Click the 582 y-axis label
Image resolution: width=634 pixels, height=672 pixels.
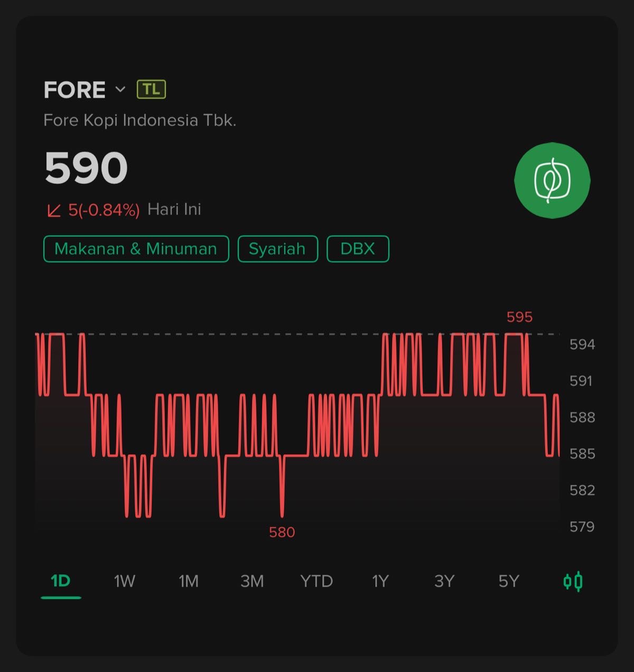582,490
